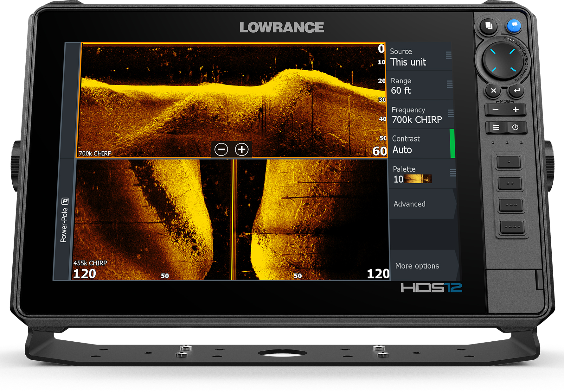564x392 pixels.
Task: Tap on-screen zoom in plus circle
Action: tap(242, 149)
